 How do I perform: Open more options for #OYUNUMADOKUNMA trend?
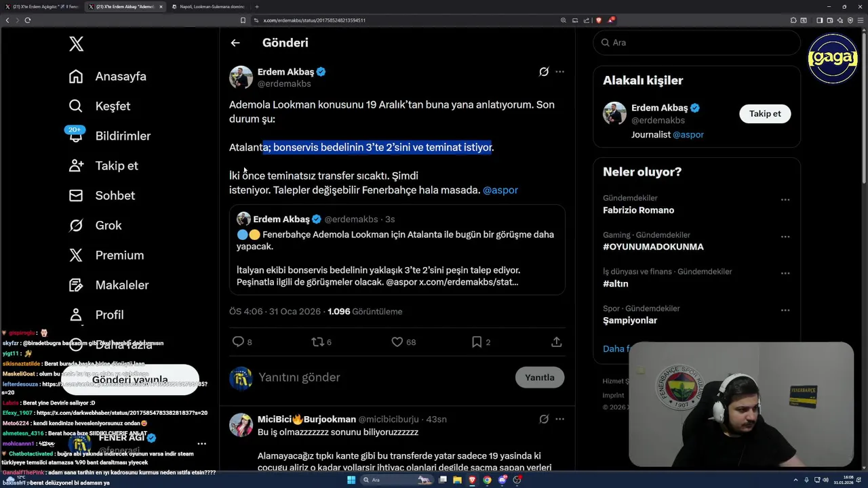click(x=785, y=237)
